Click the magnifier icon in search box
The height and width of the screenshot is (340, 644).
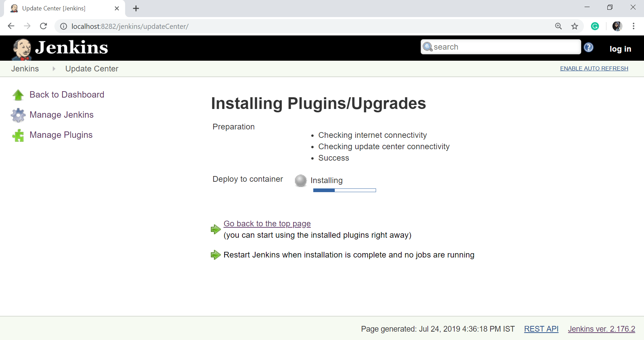[x=427, y=47]
